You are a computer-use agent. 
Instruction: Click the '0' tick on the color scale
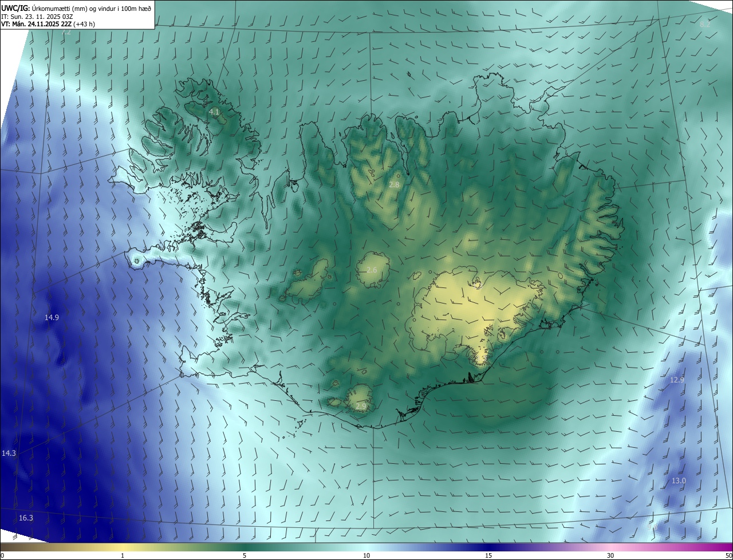2,555
